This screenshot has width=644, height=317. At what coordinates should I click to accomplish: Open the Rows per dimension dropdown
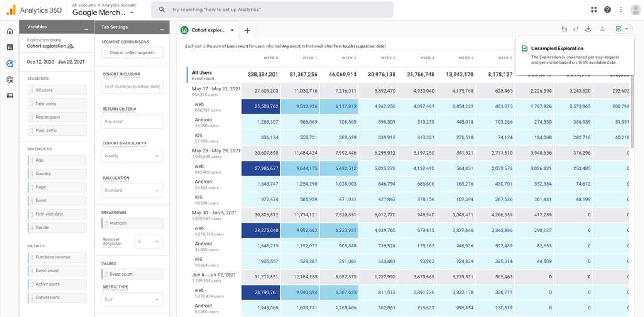(x=149, y=242)
